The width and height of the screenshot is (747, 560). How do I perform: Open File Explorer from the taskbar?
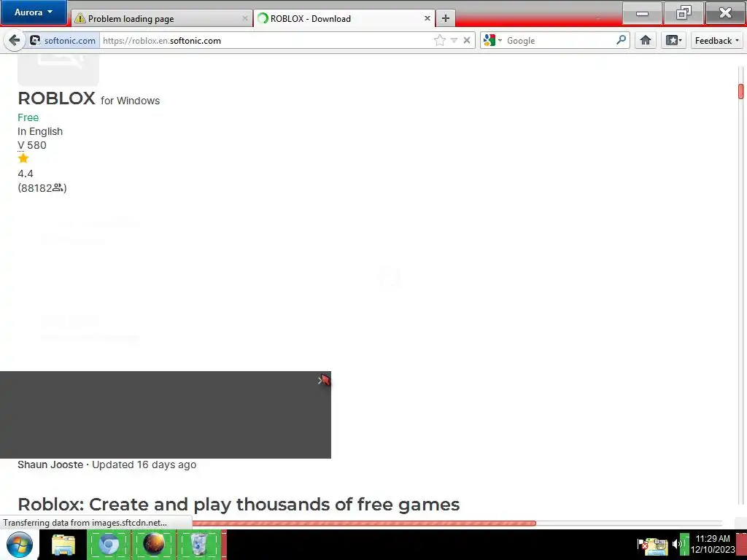point(63,545)
